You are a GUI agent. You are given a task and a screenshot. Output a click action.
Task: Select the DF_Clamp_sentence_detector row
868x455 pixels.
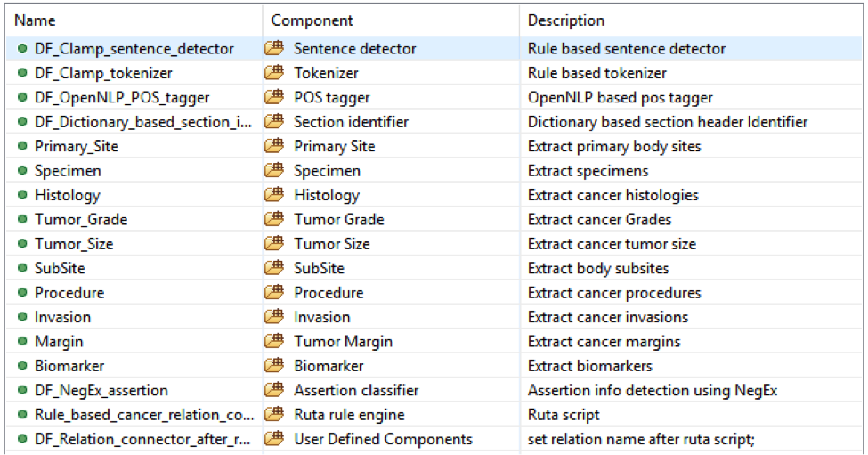pyautogui.click(x=134, y=49)
